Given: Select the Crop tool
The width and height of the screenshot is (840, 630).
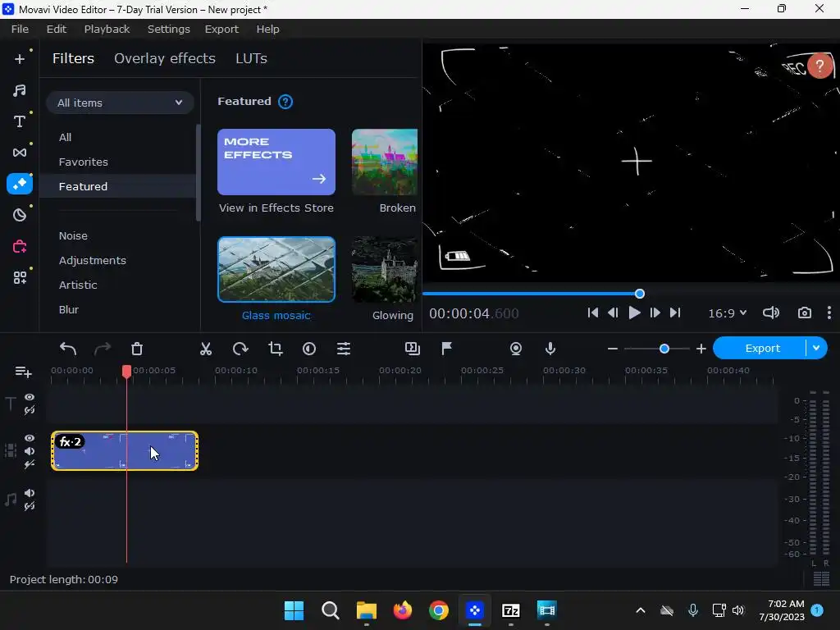Looking at the screenshot, I should coord(276,349).
